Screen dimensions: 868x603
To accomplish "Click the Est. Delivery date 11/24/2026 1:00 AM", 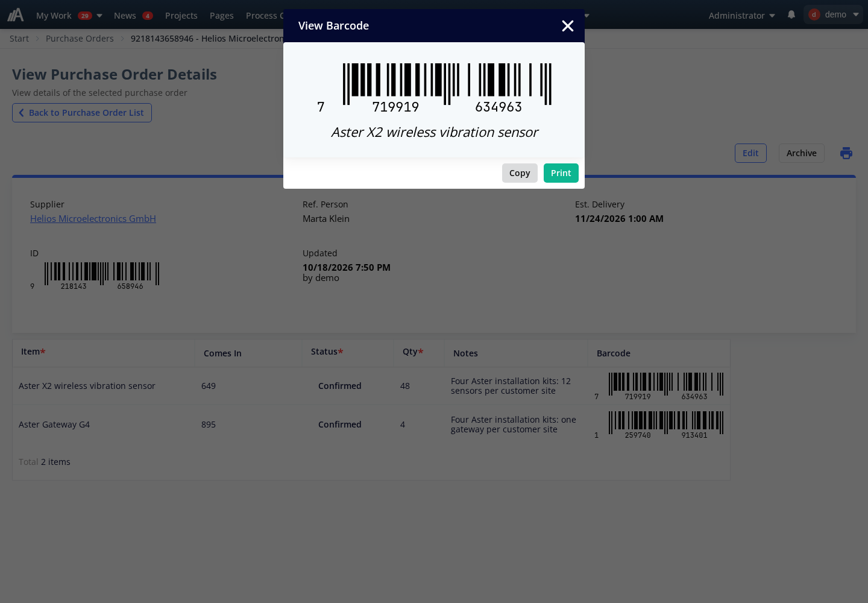I will [x=619, y=219].
